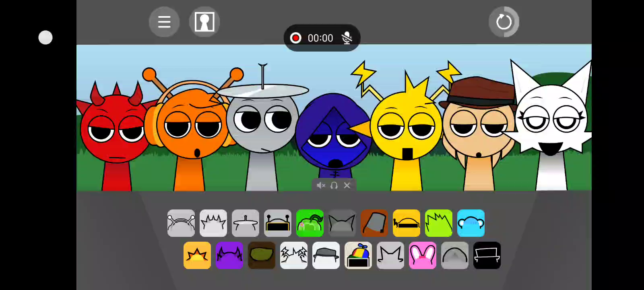Open the character gallery portrait button
This screenshot has width=644, height=290.
(204, 22)
